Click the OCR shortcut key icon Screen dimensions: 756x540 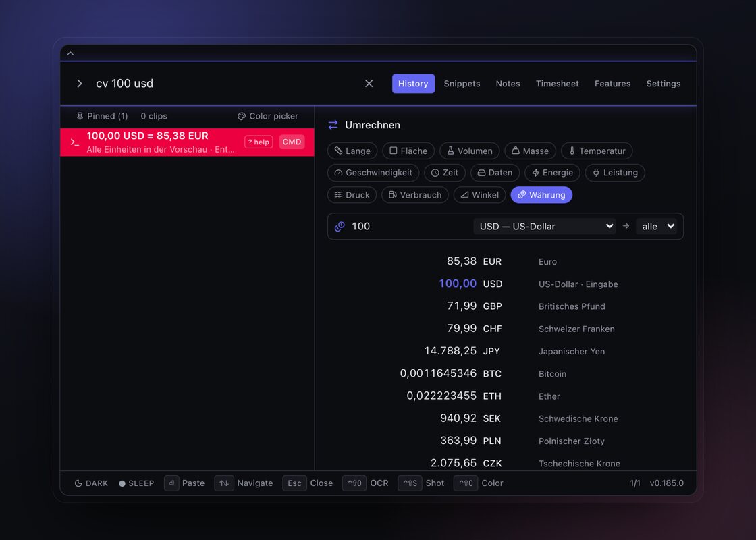(x=354, y=483)
